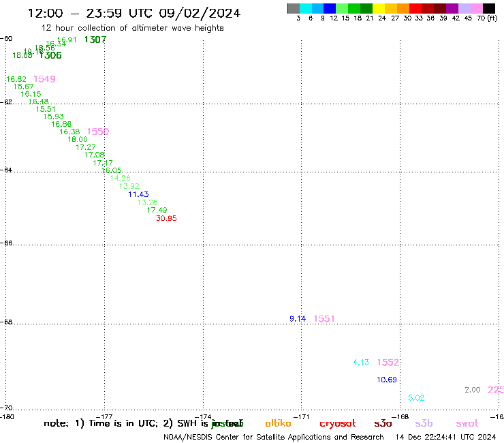Click the blue wave height value 10.69
Screen dimensions: 504x443
[x=387, y=380]
